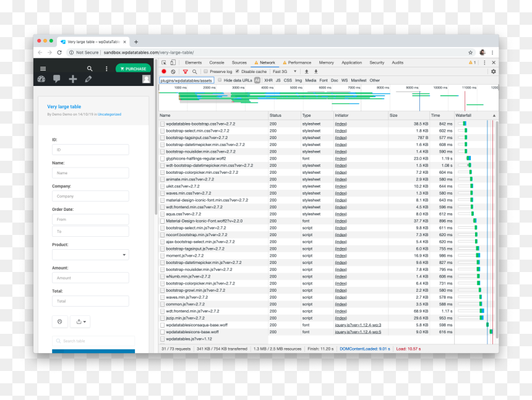532x400 pixels.
Task: Open the Very large table title link
Action: [x=64, y=106]
